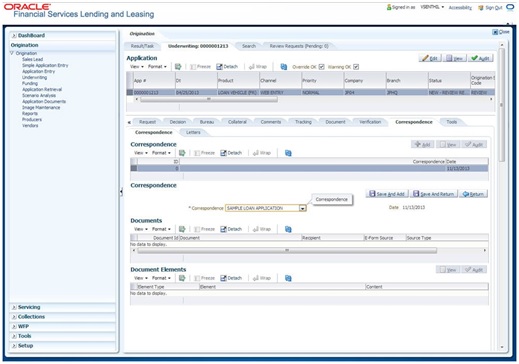The height and width of the screenshot is (364, 519).
Task: Expand the Setup section
Action: point(14,346)
